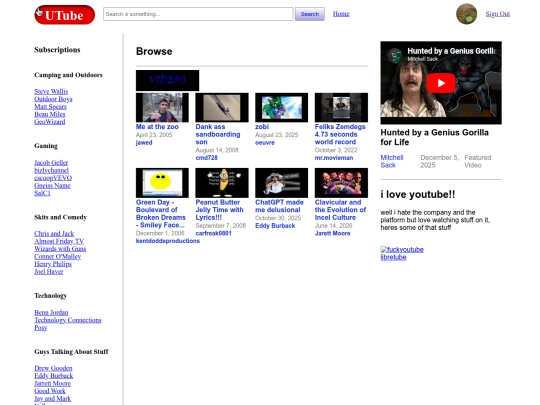This screenshot has width=540, height=405.
Task: Open Beau Miles subscription
Action: (50, 114)
